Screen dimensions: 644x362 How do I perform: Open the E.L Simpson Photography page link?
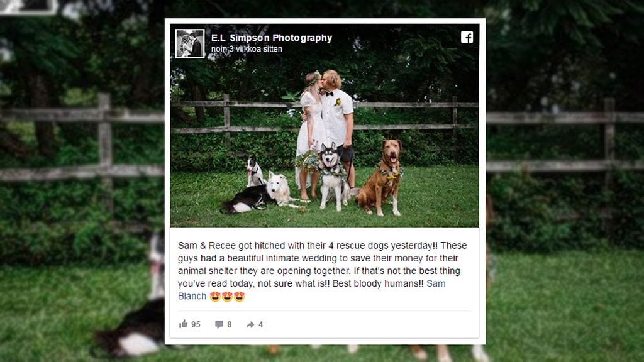(x=272, y=38)
